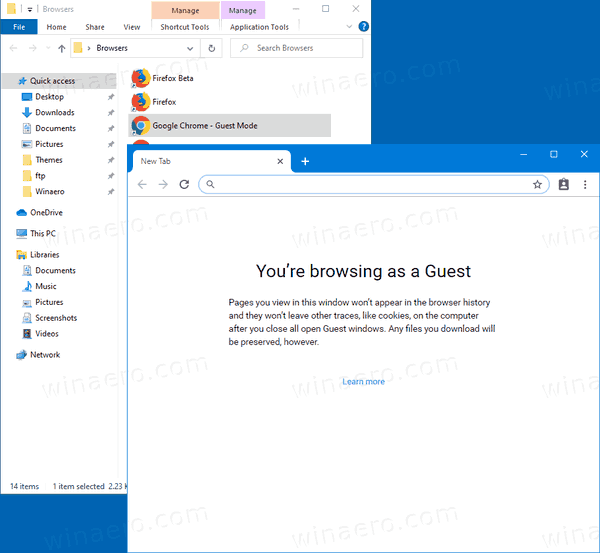Switch to the Share ribbon tab
Viewport: 600px width, 553px height.
coord(95,27)
